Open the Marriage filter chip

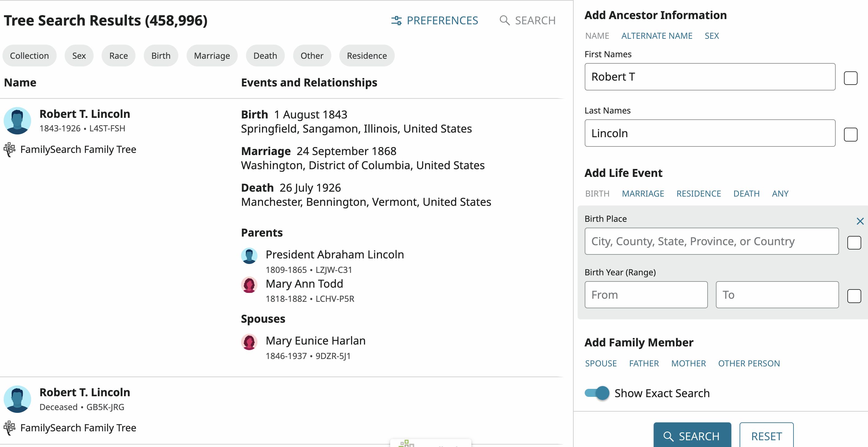tap(212, 56)
